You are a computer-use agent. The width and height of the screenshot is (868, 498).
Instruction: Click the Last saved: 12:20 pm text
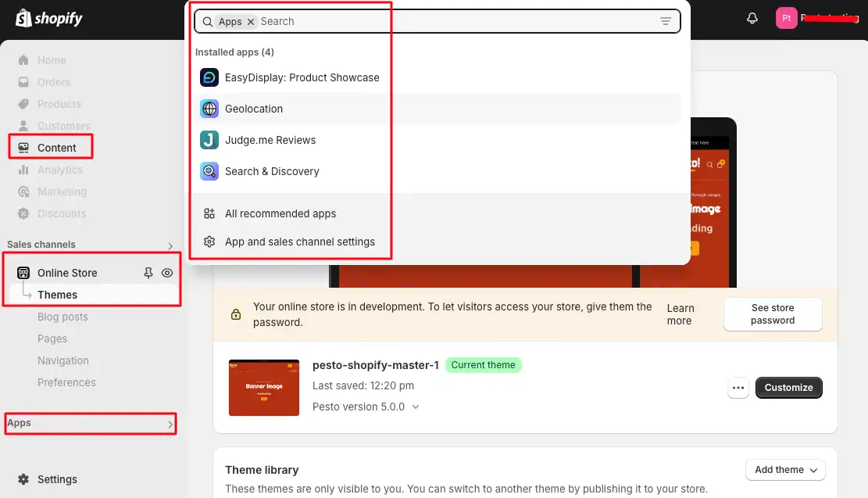363,386
